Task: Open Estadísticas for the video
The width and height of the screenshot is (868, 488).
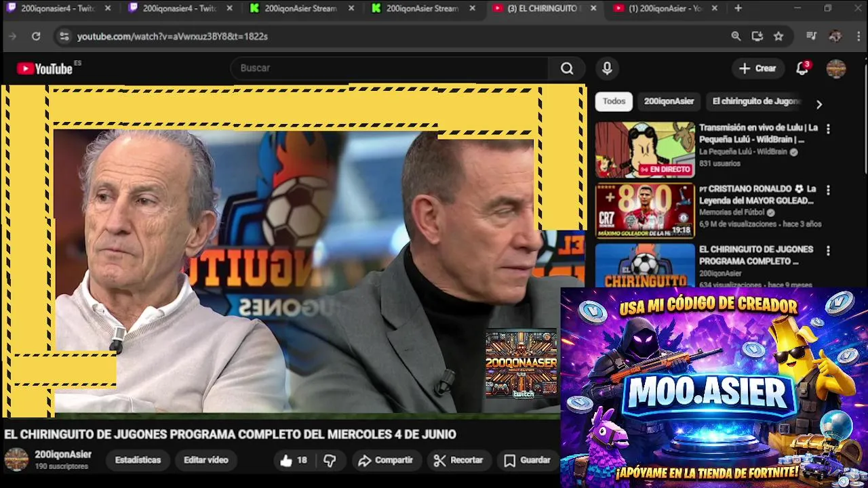Action: tap(138, 460)
